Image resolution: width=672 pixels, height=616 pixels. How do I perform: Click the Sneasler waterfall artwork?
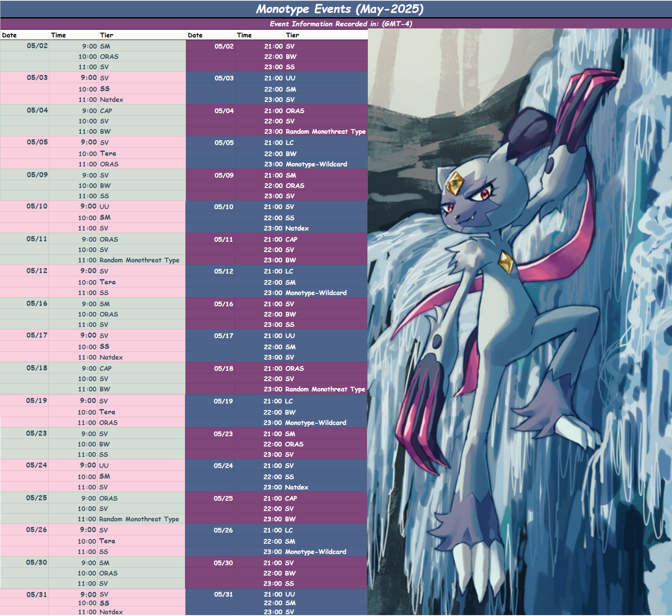(x=520, y=322)
